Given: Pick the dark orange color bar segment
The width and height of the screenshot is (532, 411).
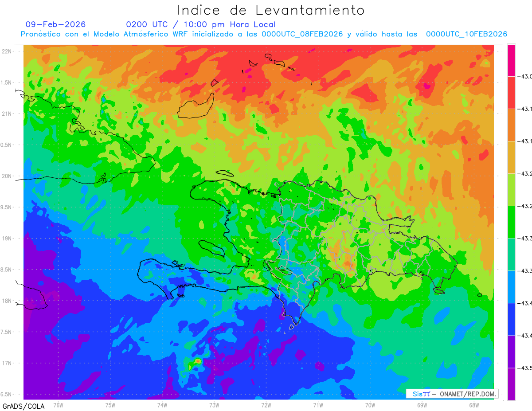Looking at the screenshot, I should point(511,125).
